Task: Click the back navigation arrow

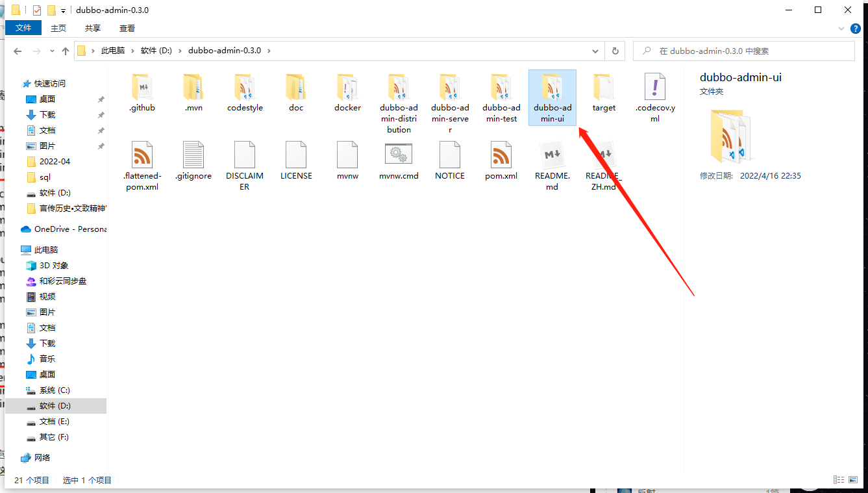Action: click(18, 51)
